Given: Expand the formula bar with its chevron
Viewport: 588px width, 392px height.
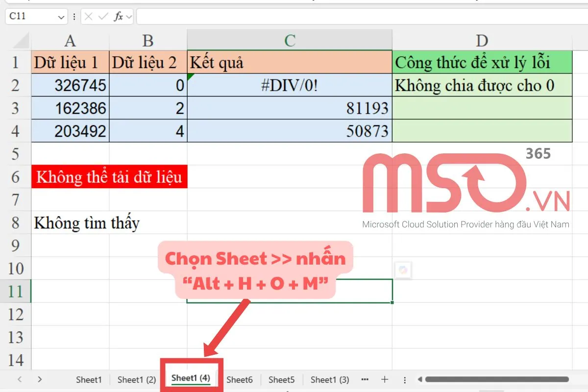Looking at the screenshot, I should click(128, 16).
